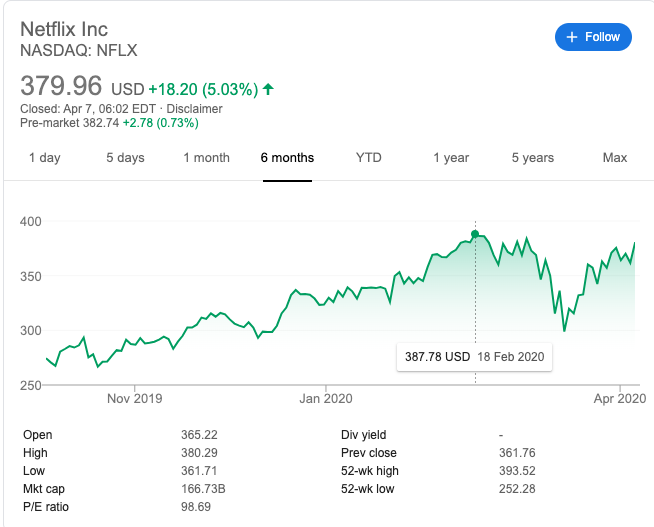Image resolution: width=654 pixels, height=527 pixels.
Task: Click the 387.78 USD chart tooltip
Action: [x=474, y=356]
